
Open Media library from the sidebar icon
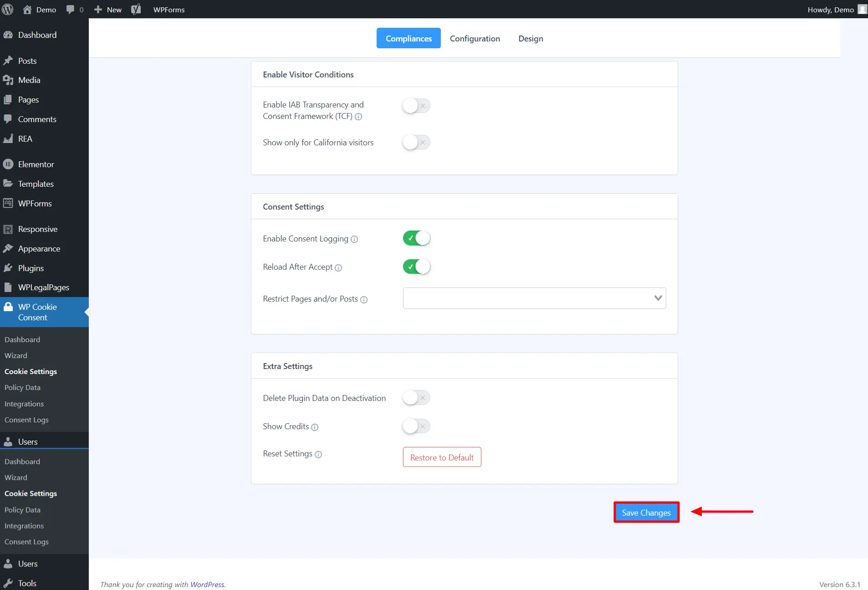point(8,80)
